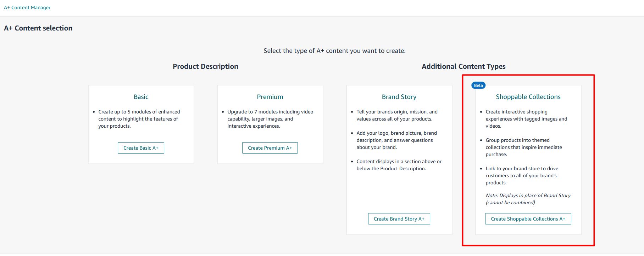Open the A+ Content Manager breadcrumb link
The height and width of the screenshot is (256, 644).
pos(27,7)
